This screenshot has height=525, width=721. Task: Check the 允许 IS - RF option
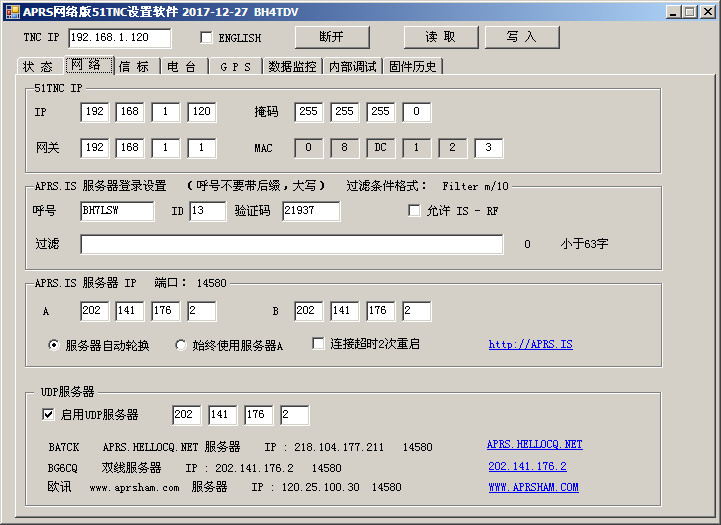(414, 211)
